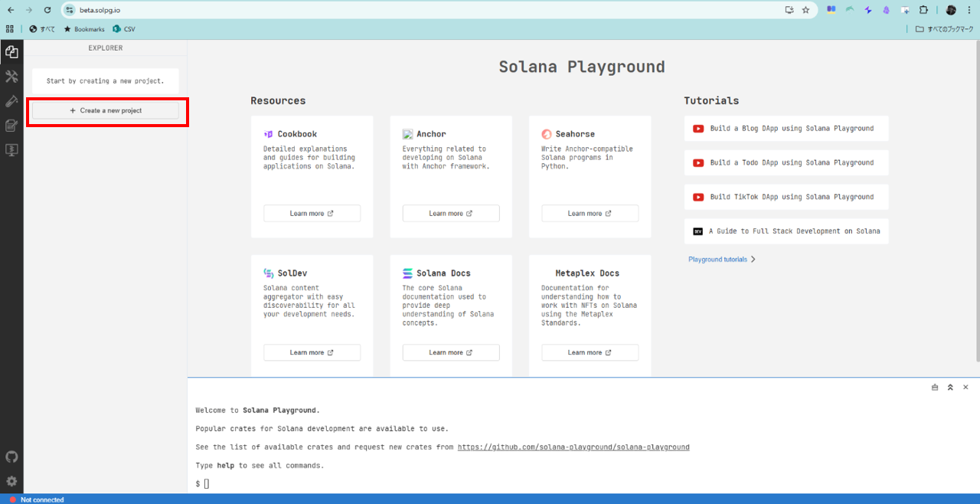980x504 pixels.
Task: Open the purple ghost wallet extension icon
Action: [x=887, y=10]
